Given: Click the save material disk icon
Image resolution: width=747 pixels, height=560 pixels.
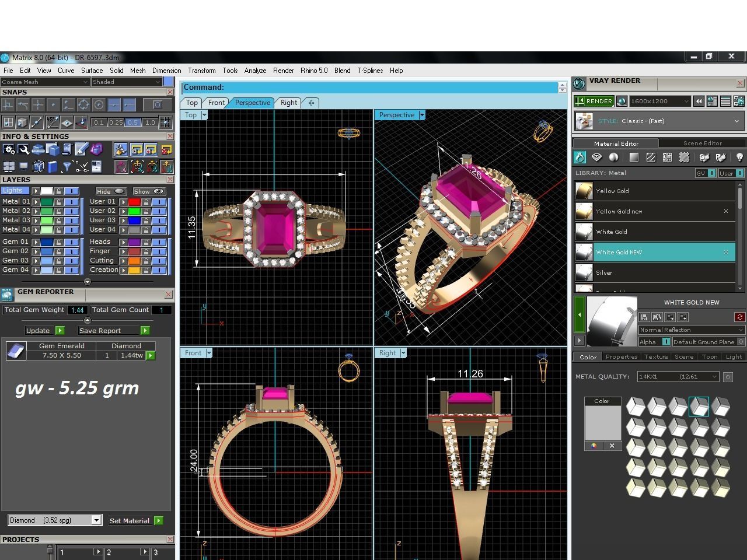Looking at the screenshot, I should click(x=644, y=317).
